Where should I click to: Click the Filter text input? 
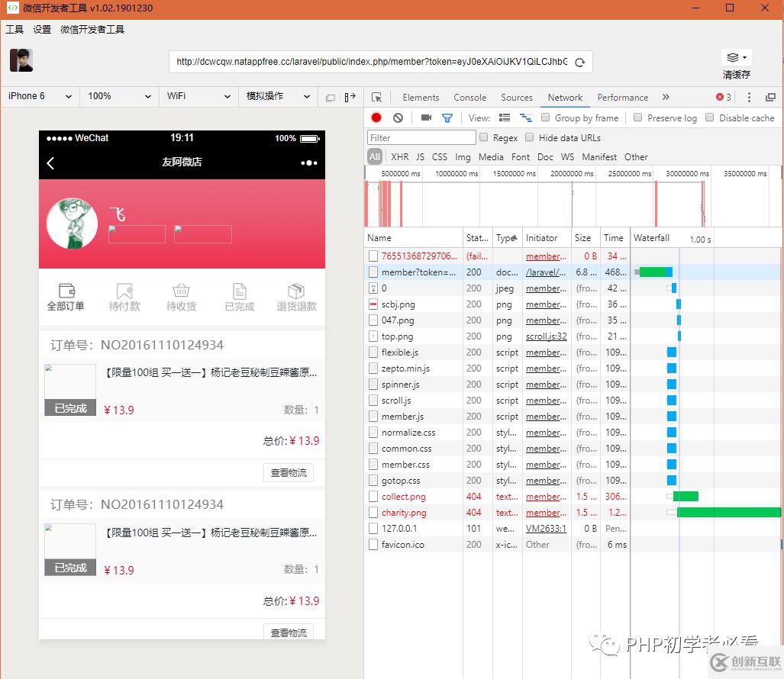coord(421,137)
